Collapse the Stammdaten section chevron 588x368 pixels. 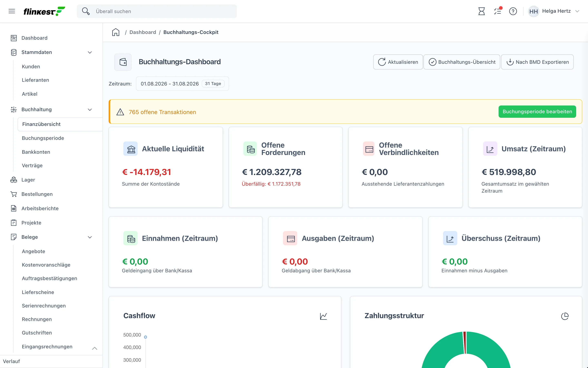90,52
